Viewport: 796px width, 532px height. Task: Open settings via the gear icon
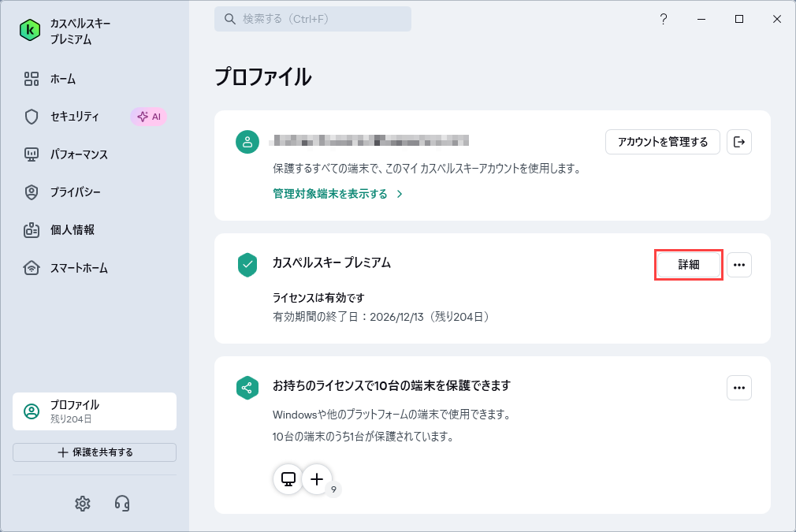(x=82, y=503)
